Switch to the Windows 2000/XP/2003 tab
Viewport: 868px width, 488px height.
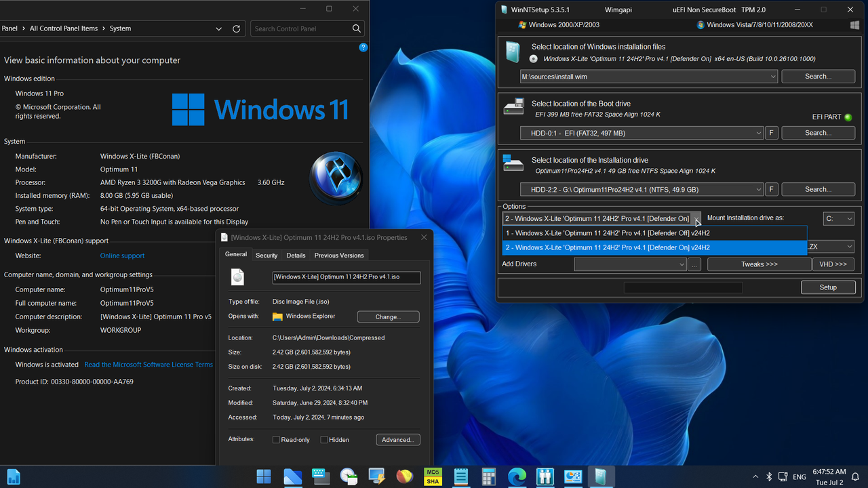(561, 24)
